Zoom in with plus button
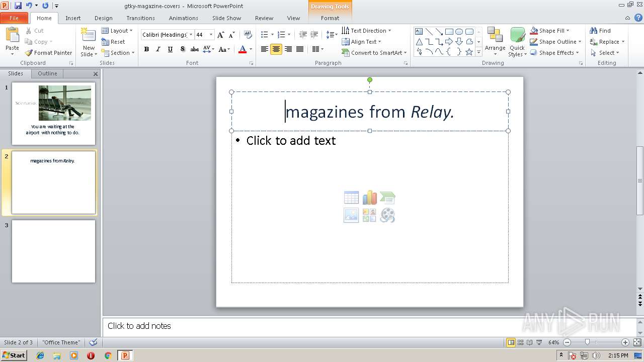 (x=625, y=342)
